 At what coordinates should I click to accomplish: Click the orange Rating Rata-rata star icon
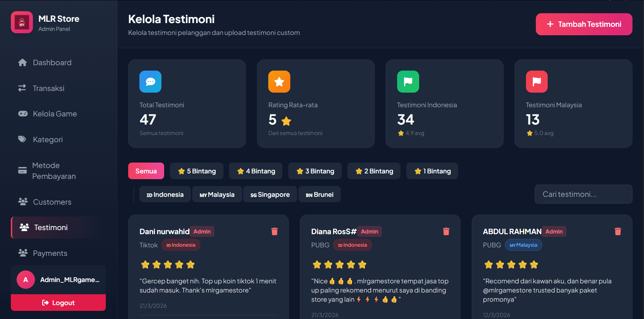[x=279, y=82]
